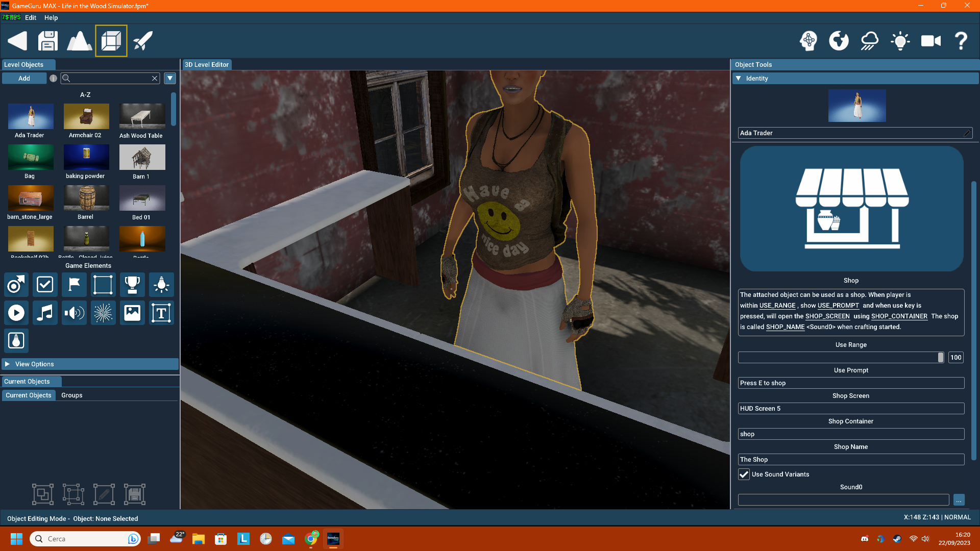This screenshot has height=551, width=980.
Task: Select the camera tool in top toolbar
Action: click(931, 41)
